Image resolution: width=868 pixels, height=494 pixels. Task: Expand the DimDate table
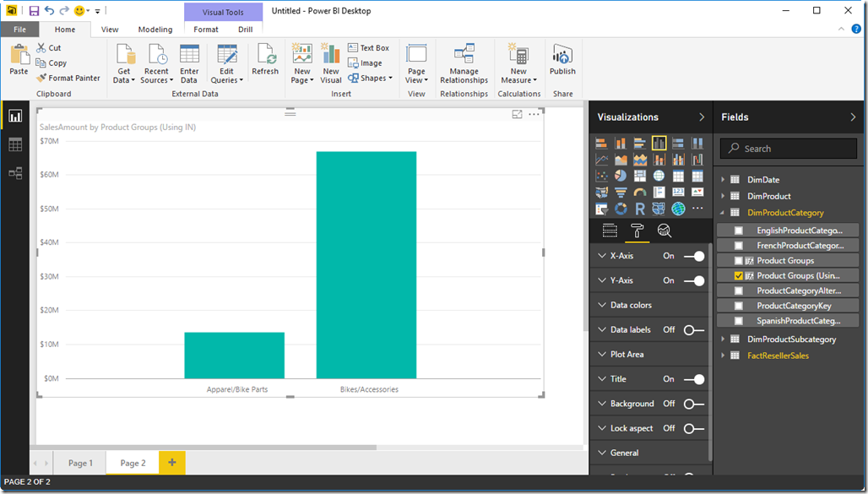click(723, 179)
